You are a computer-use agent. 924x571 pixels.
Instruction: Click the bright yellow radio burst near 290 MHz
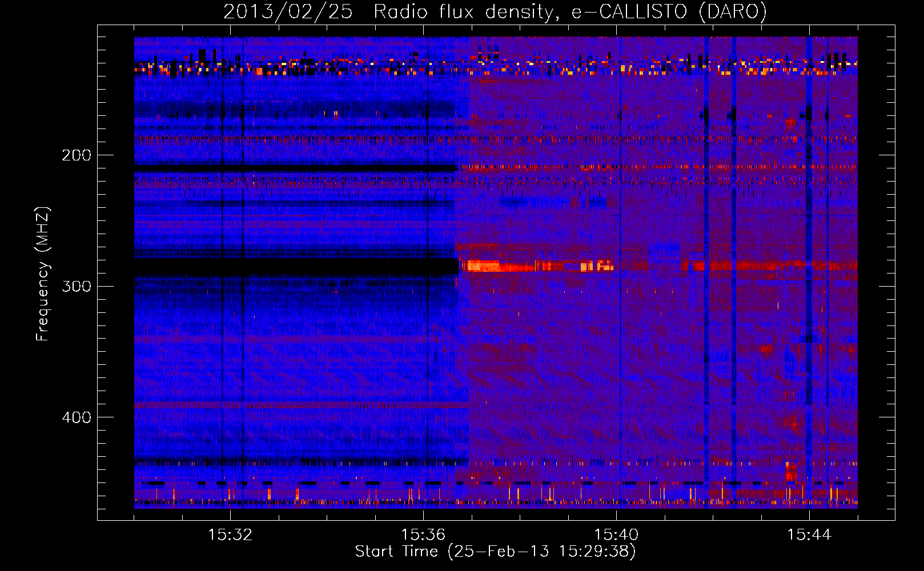tap(483, 266)
